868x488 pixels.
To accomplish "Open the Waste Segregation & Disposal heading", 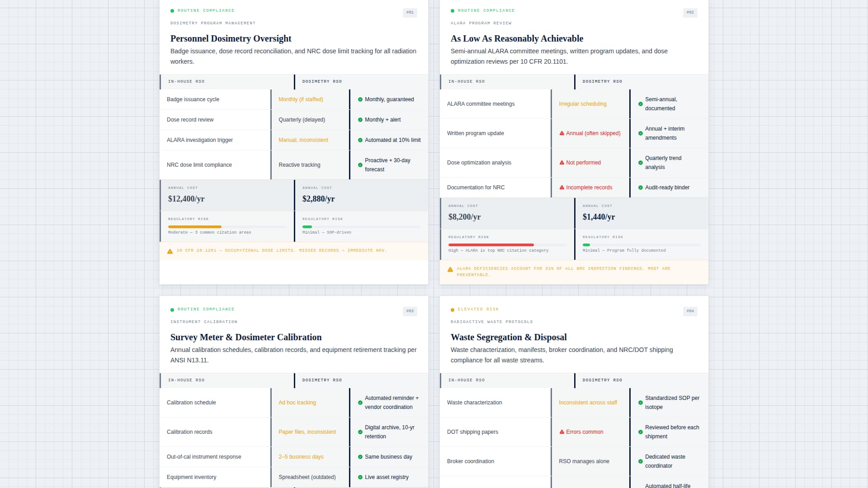I will pos(509,337).
